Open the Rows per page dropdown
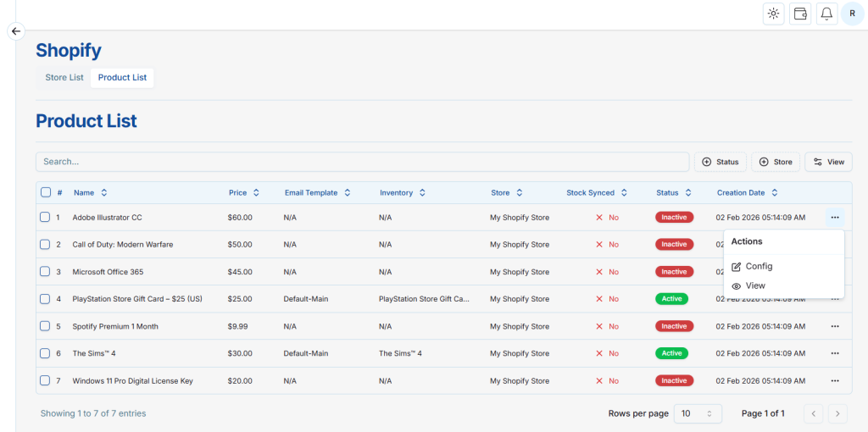The image size is (868, 432). (x=698, y=413)
